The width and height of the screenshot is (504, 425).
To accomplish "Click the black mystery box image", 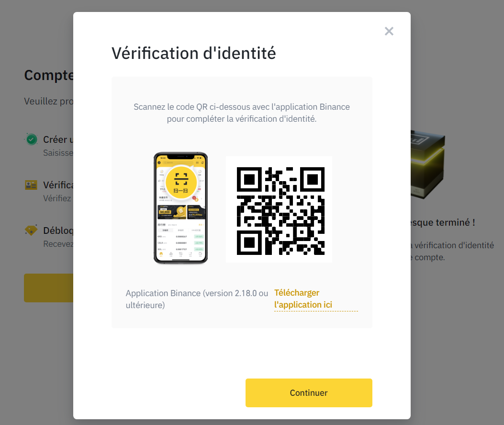I will pyautogui.click(x=427, y=164).
